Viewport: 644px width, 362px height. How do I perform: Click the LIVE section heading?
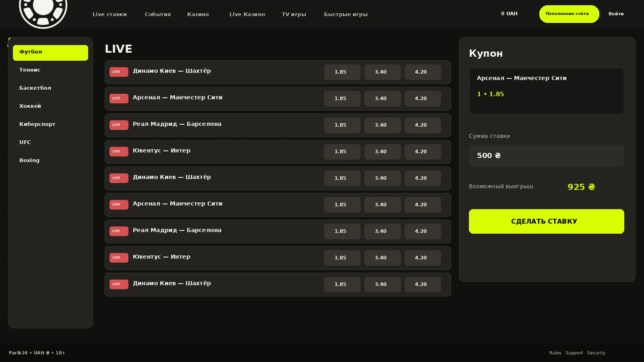point(118,49)
